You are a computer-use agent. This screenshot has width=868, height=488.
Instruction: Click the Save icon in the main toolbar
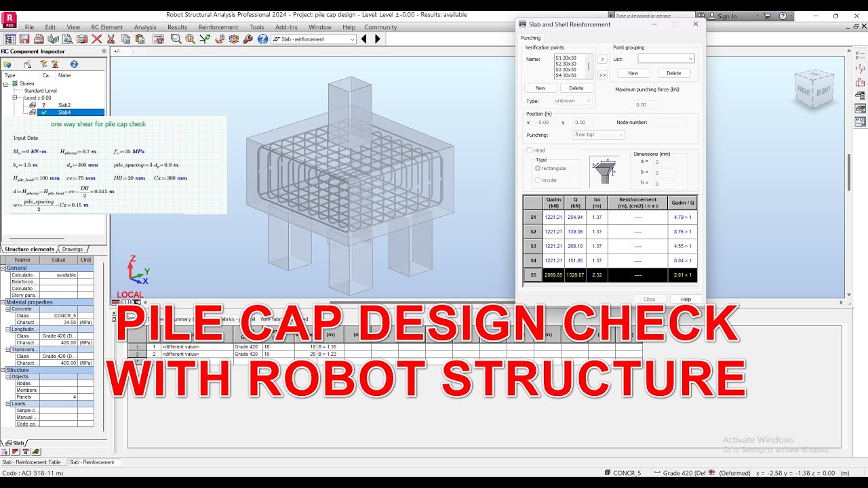click(x=24, y=39)
